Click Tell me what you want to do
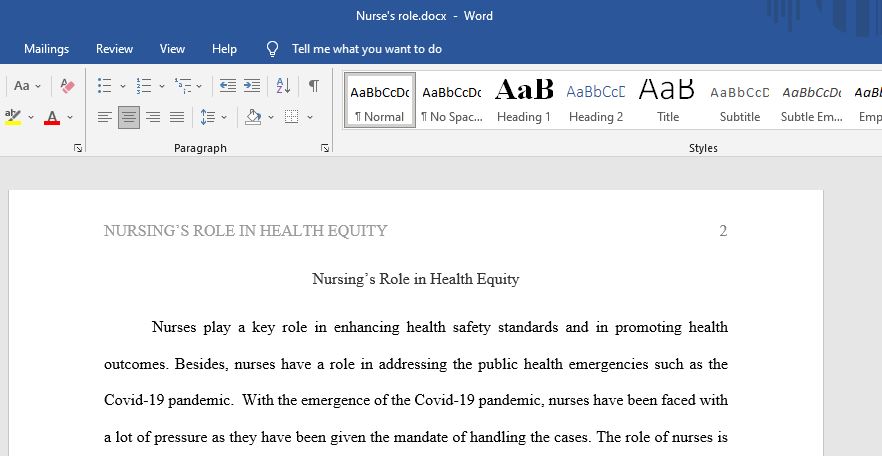Screen dimensions: 882x456 [367, 49]
